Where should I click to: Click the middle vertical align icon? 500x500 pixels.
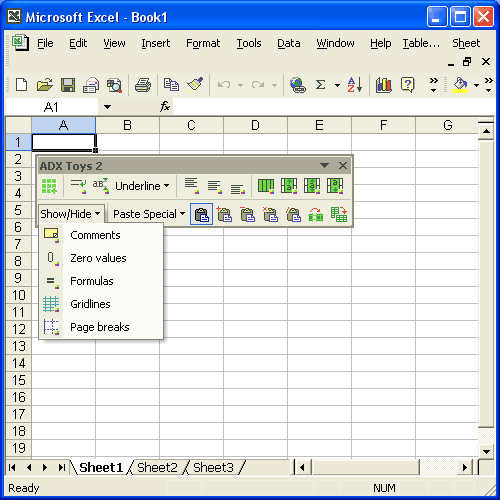pyautogui.click(x=215, y=186)
